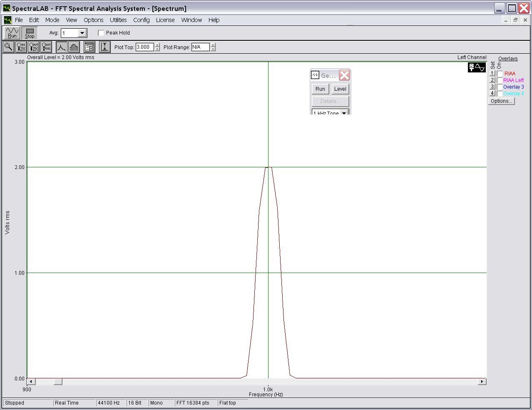The width and height of the screenshot is (532, 410).
Task: Increase the Plot Range with up arrow
Action: (x=213, y=45)
